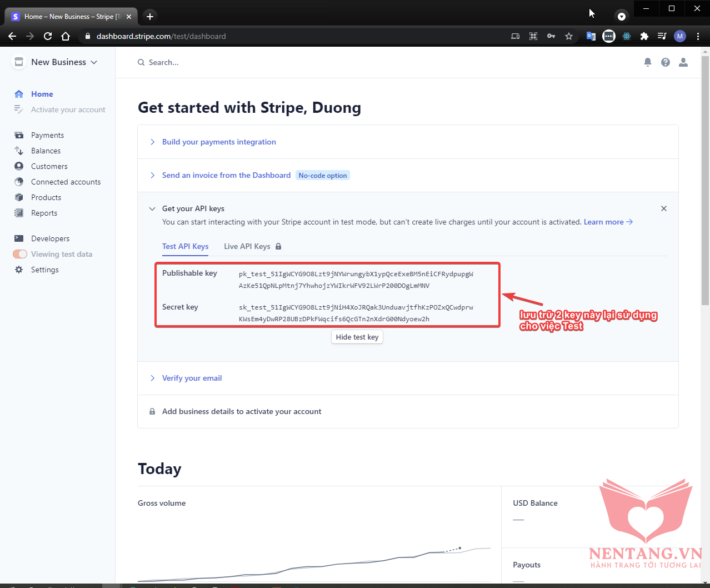The width and height of the screenshot is (710, 588).
Task: Click the notifications bell icon
Action: click(x=647, y=62)
